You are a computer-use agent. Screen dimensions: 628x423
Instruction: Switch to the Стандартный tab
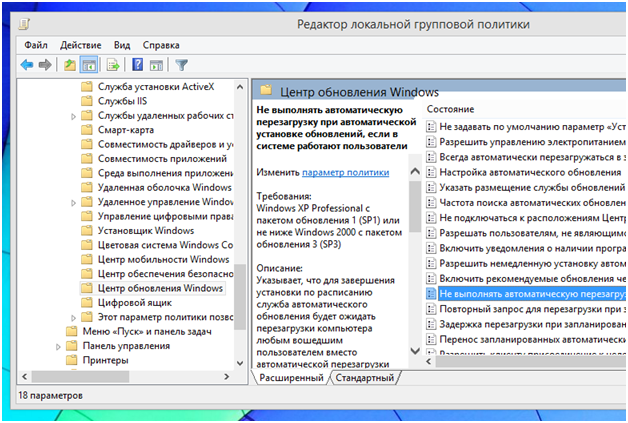tap(364, 378)
